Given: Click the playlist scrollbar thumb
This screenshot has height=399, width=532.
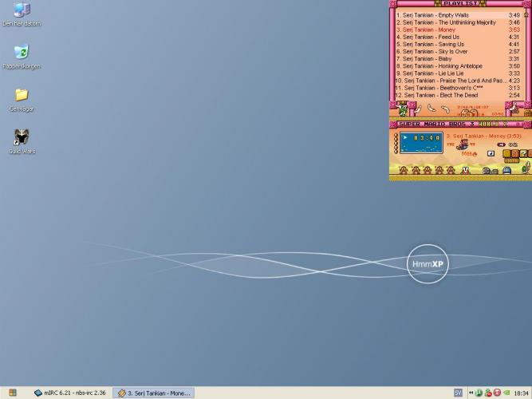Looking at the screenshot, I should [x=527, y=16].
